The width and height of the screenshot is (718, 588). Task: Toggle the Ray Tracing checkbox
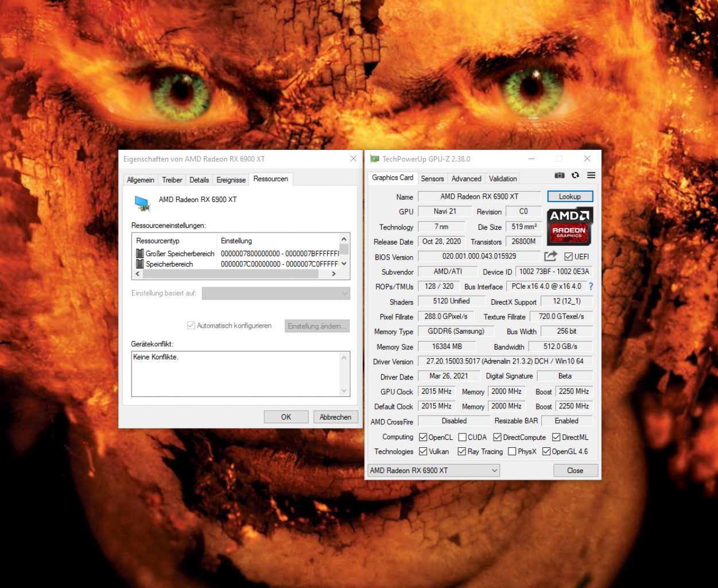(x=461, y=451)
